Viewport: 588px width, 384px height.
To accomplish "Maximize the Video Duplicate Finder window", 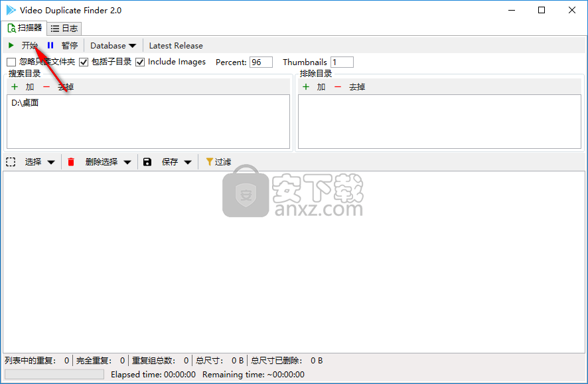I will click(x=542, y=10).
